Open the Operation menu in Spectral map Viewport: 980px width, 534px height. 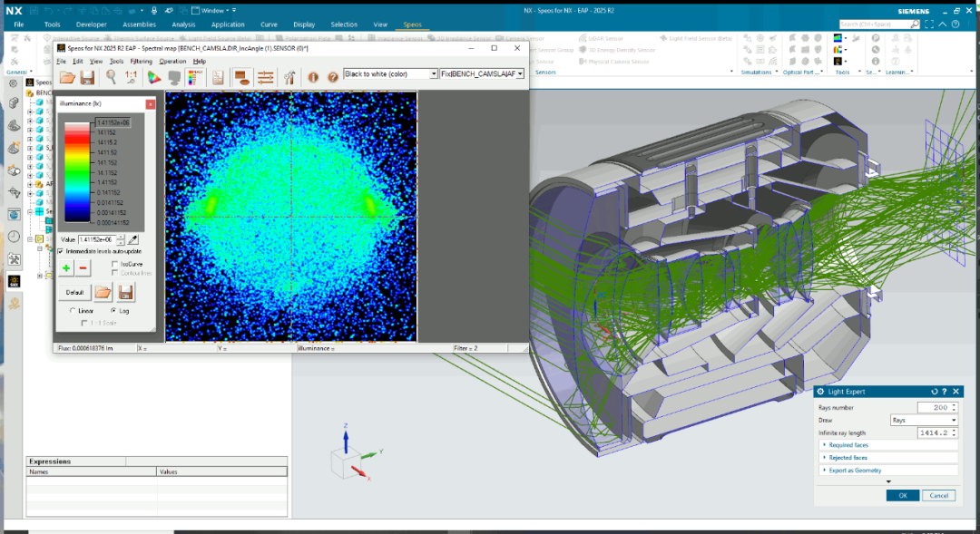pos(172,62)
